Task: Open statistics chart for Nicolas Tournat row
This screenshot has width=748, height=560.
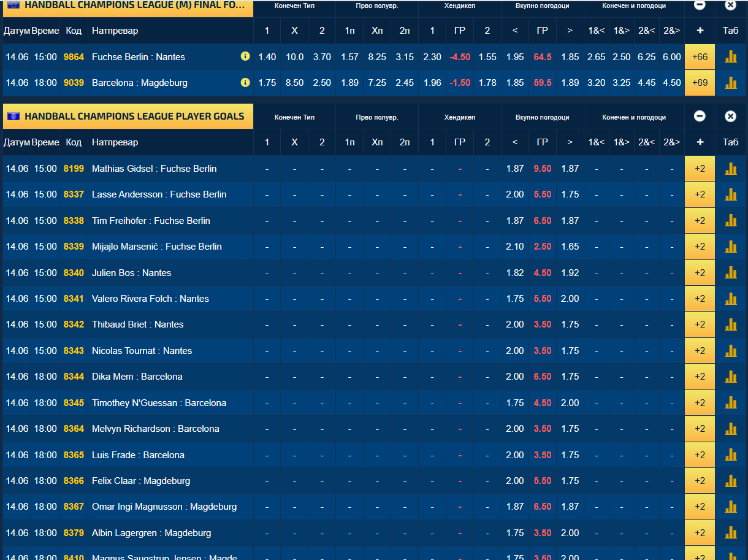Action: tap(731, 350)
